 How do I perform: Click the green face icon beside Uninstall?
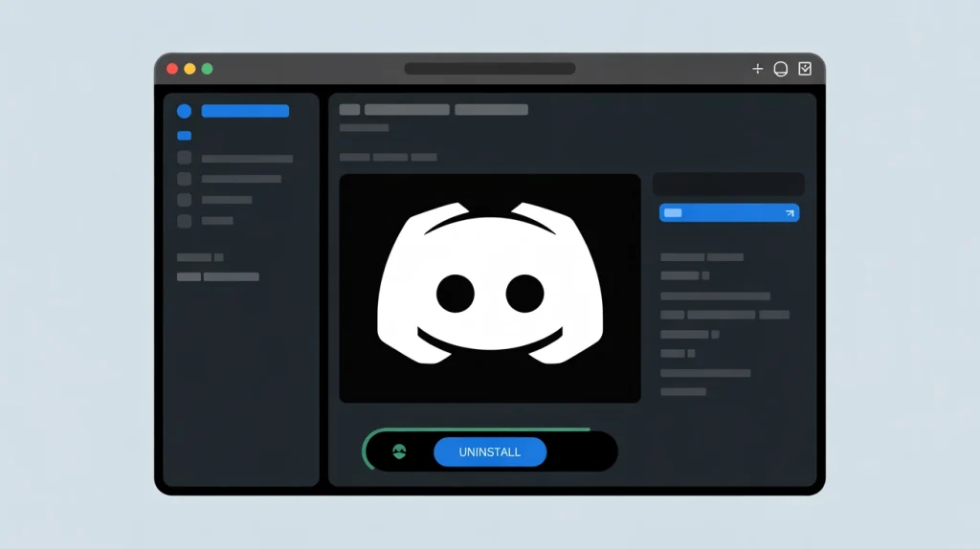click(399, 451)
